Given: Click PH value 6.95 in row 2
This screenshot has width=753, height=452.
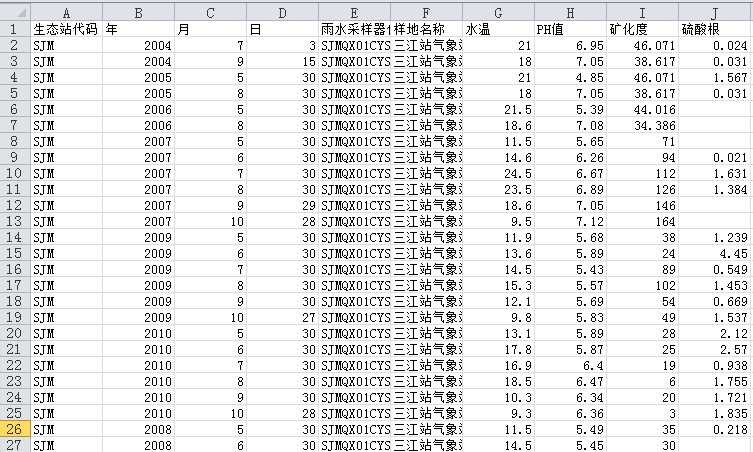Looking at the screenshot, I should point(571,46).
